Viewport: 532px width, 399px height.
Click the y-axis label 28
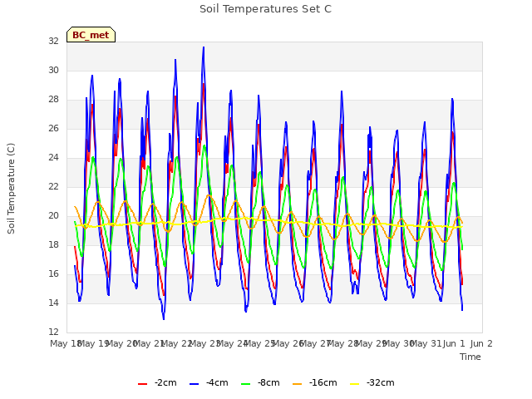click(53, 100)
